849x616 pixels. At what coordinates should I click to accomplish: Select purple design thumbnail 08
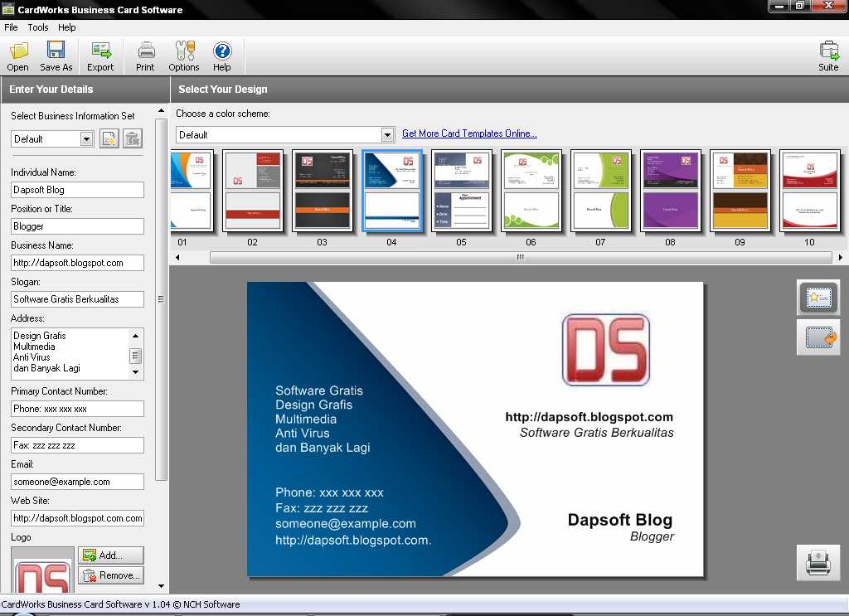670,191
